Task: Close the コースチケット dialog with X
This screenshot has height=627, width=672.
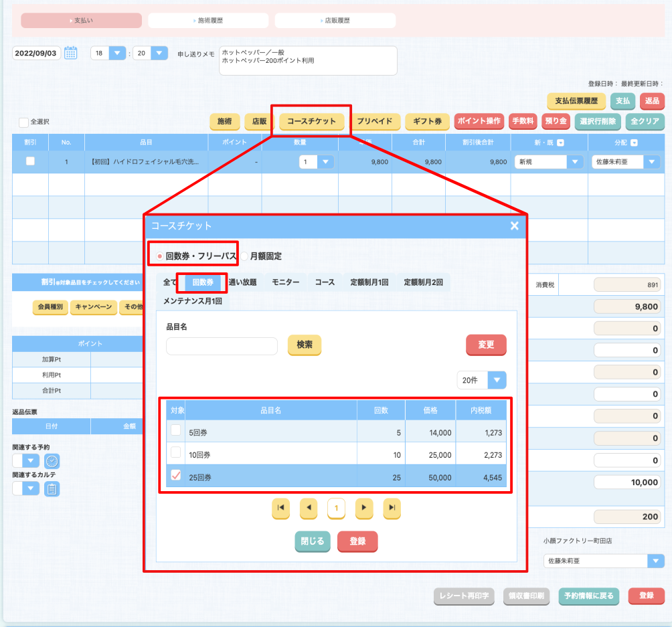Action: 514,226
